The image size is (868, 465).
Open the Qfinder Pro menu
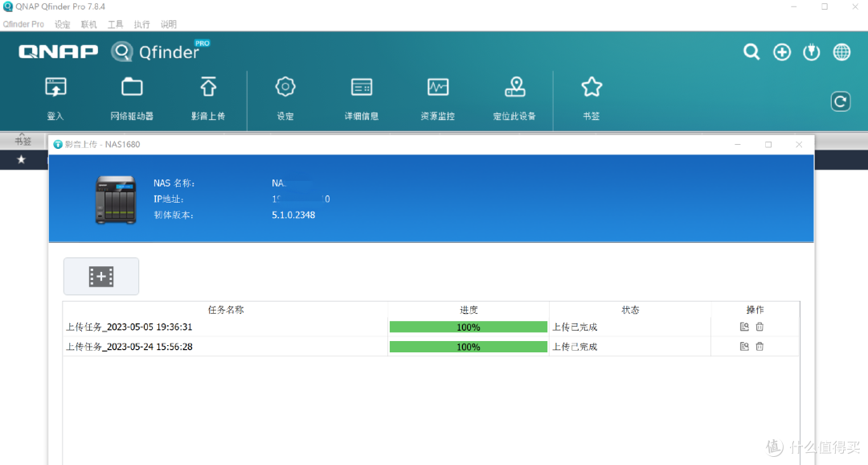(x=23, y=24)
